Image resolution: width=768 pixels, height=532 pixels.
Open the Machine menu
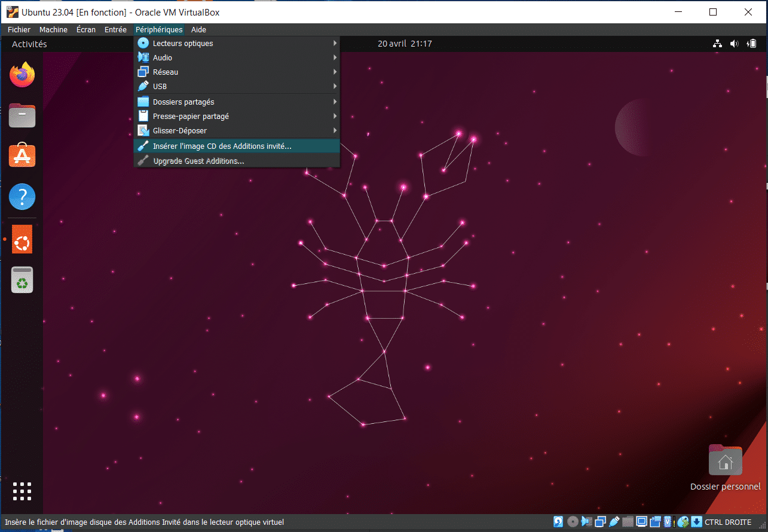tap(53, 29)
